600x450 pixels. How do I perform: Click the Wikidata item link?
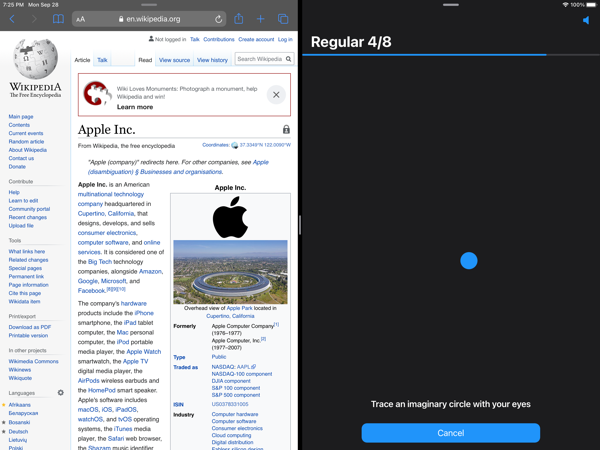pyautogui.click(x=24, y=302)
